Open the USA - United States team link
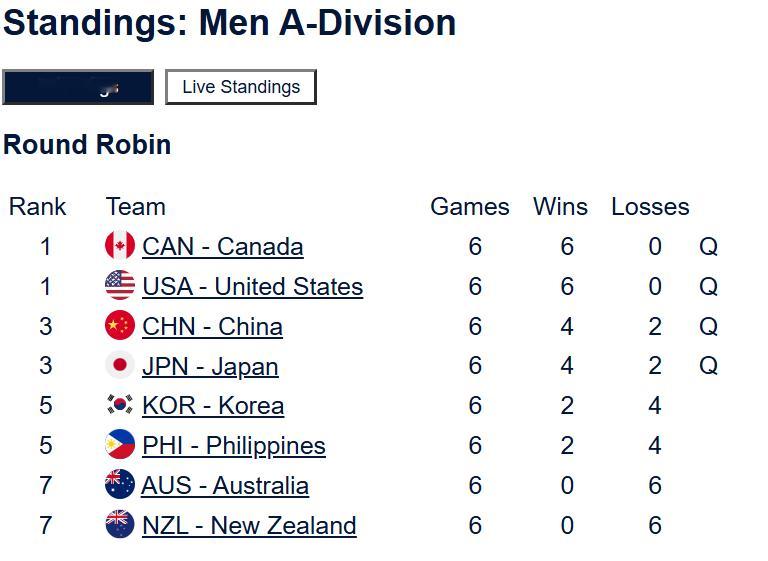The image size is (768, 561). [253, 287]
